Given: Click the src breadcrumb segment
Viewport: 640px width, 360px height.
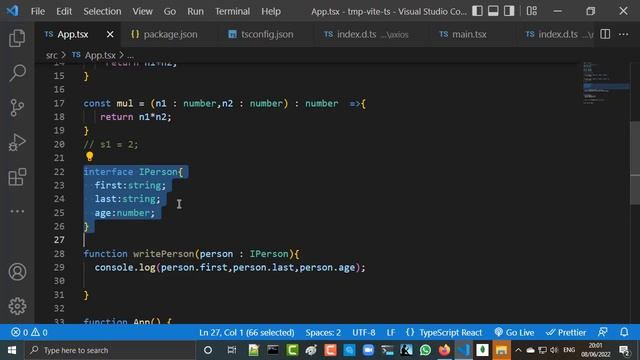Looking at the screenshot, I should click(x=51, y=55).
